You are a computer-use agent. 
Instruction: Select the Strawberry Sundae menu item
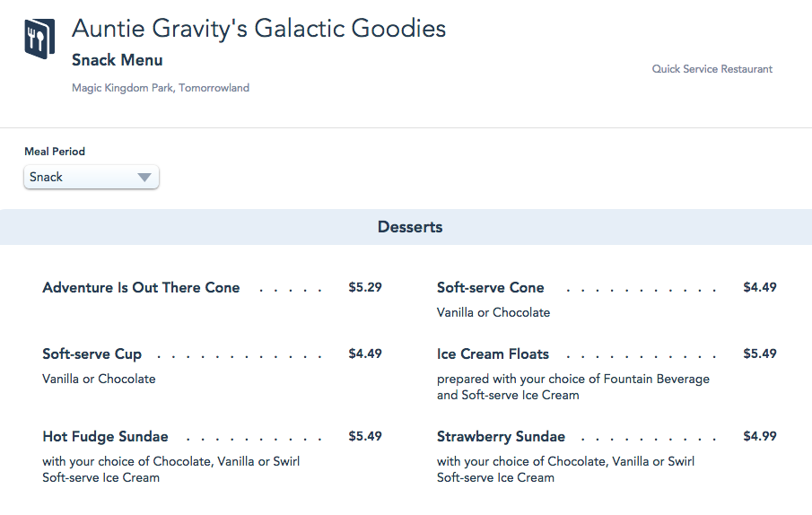point(501,437)
